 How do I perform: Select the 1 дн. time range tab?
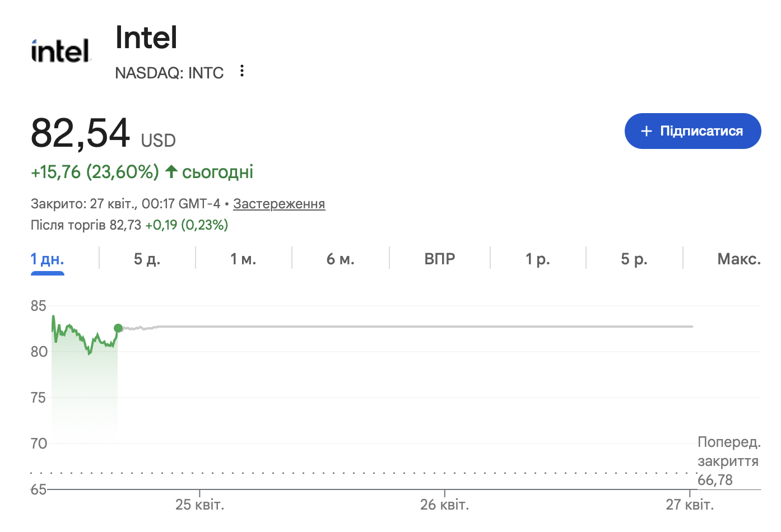pos(48,259)
